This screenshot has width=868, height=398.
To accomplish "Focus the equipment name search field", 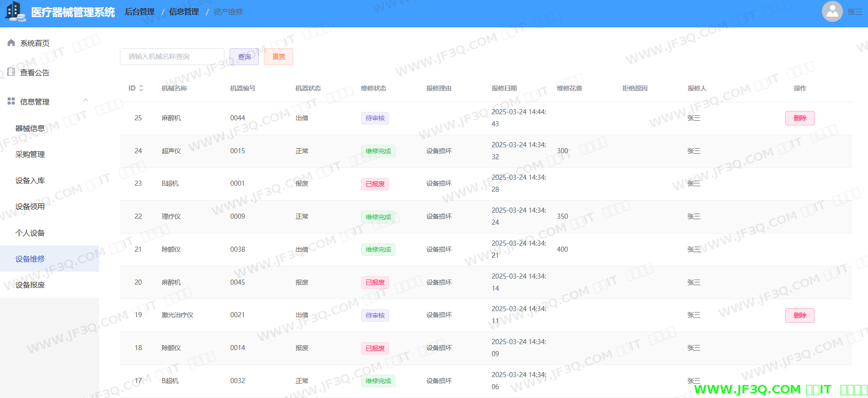I will [x=172, y=57].
